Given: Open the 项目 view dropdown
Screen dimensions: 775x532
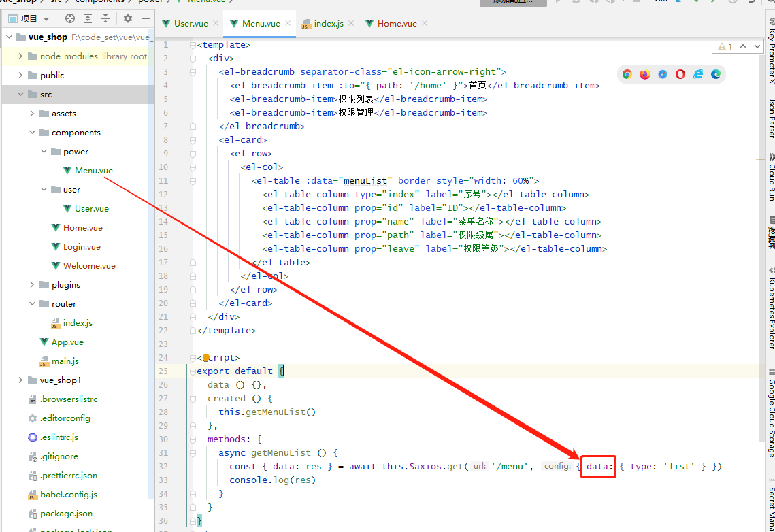Looking at the screenshot, I should (x=46, y=19).
